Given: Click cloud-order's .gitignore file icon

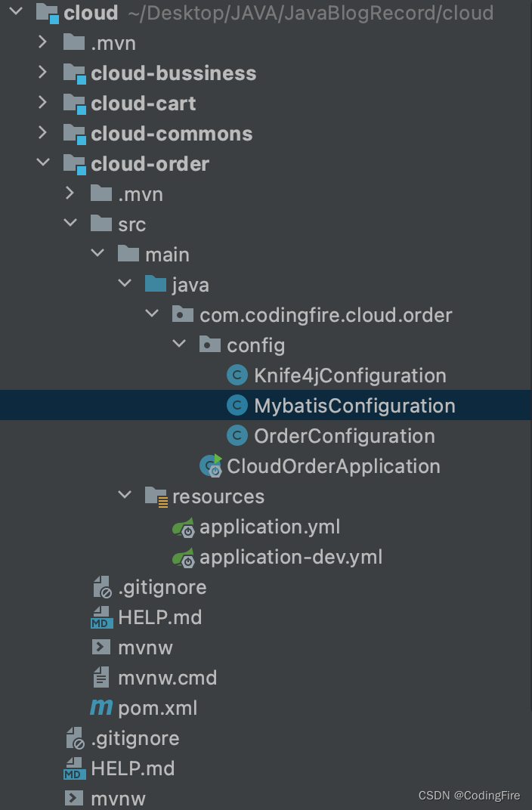Looking at the screenshot, I should pos(102,587).
